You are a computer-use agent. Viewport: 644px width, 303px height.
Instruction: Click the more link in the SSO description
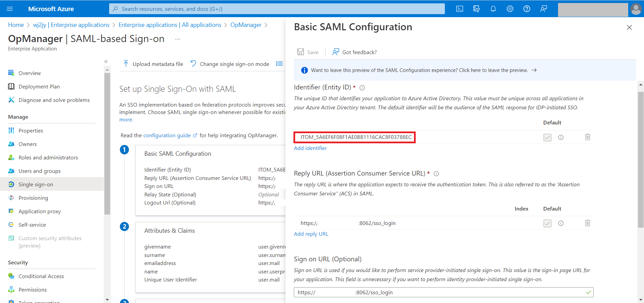coord(126,120)
